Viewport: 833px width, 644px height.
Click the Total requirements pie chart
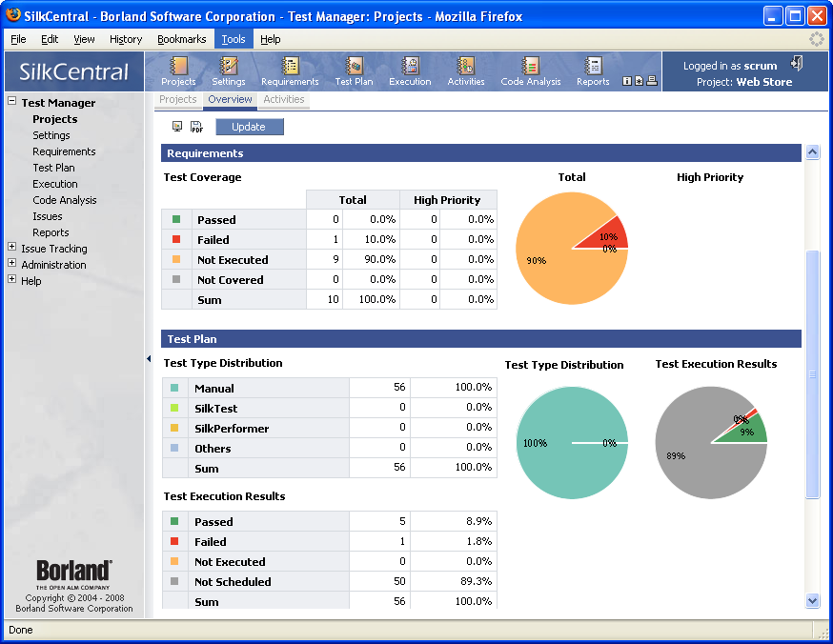(572, 249)
